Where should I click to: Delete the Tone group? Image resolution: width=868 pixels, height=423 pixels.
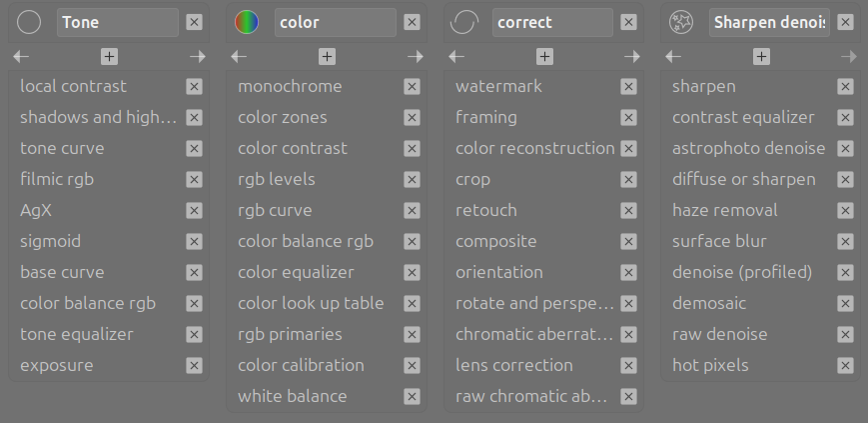194,22
